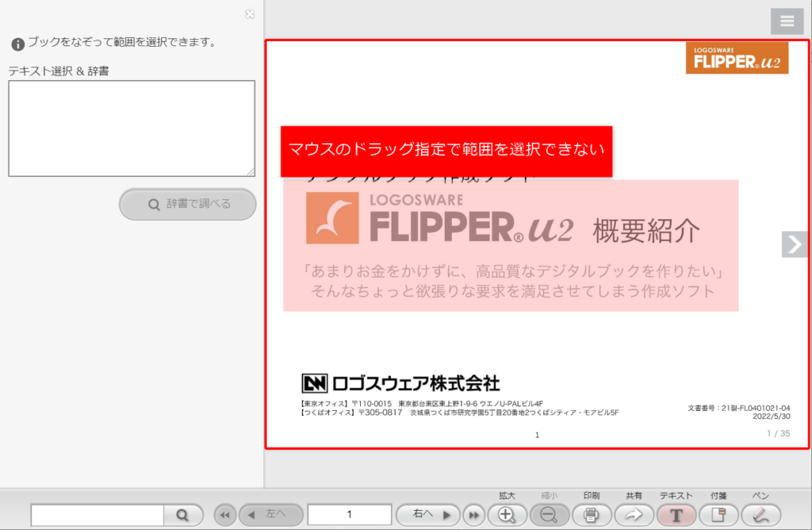Click the search magnifier icon near the search box

[183, 514]
